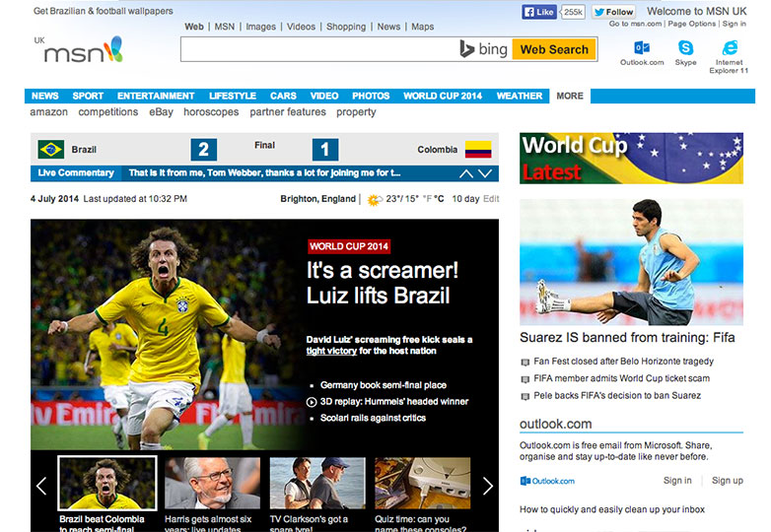Click the competitions sub-navigation link
This screenshot has height=532, width=771.
point(108,112)
